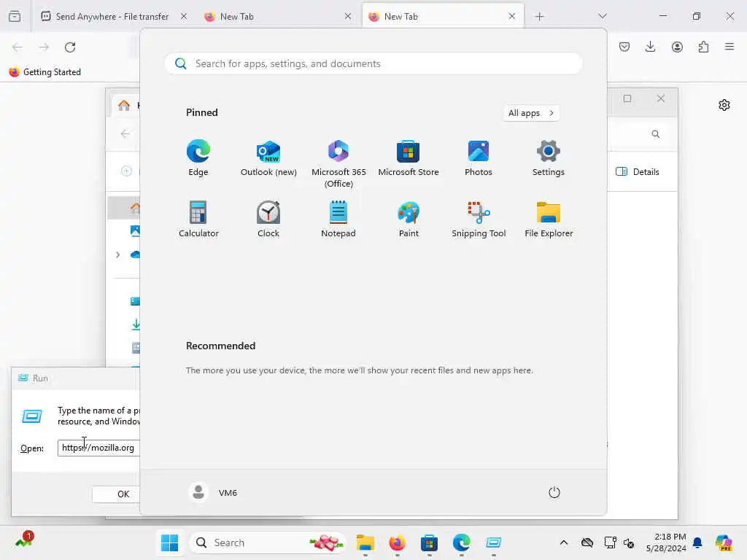The width and height of the screenshot is (747, 560).
Task: Open the clock and date flyout
Action: pos(666,542)
